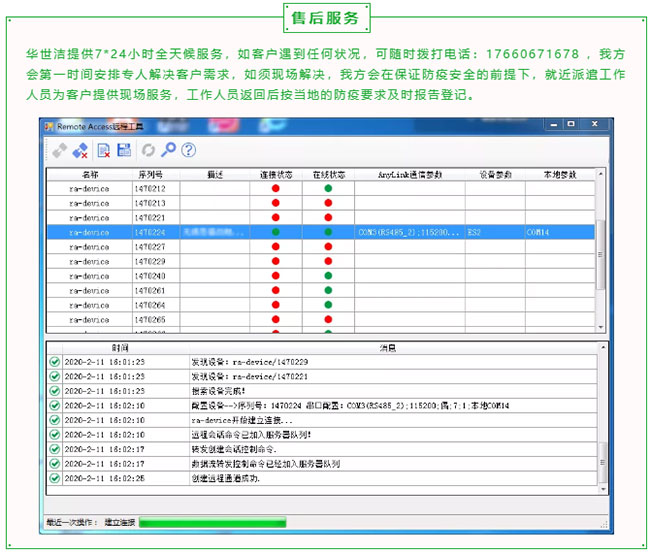Click red connection status dot for 1470240
This screenshot has width=650, height=553.
[275, 276]
